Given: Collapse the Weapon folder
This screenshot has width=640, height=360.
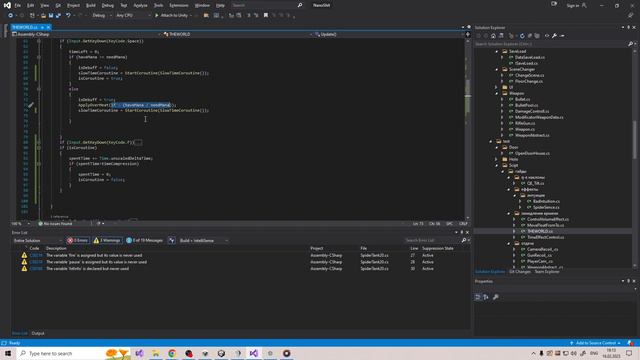Looking at the screenshot, I should point(497,93).
